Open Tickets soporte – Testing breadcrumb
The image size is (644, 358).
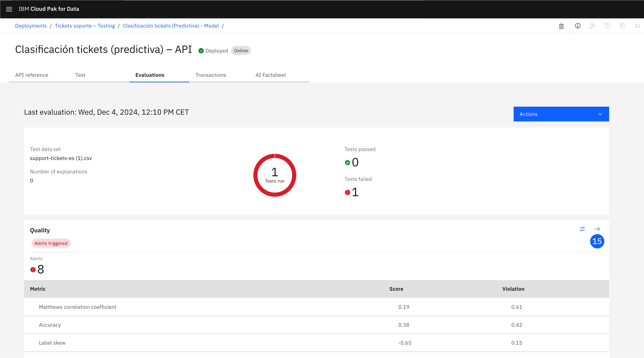coord(85,26)
